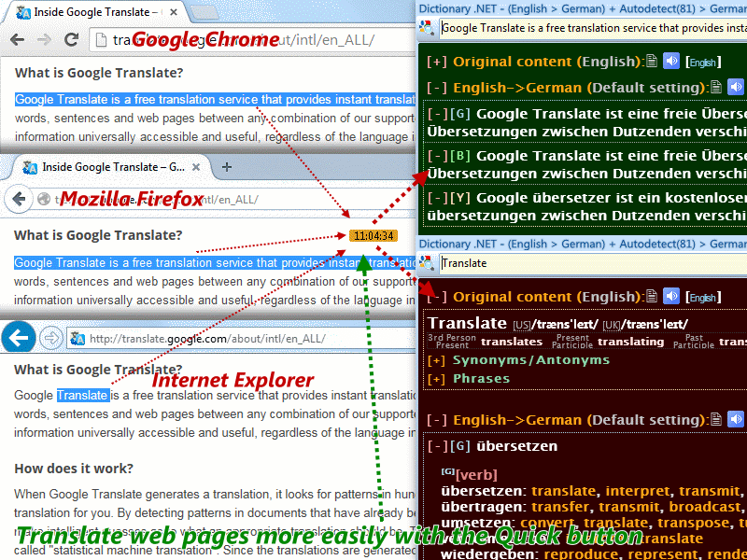The height and width of the screenshot is (560, 747).
Task: Click Internet Explorer's forward button
Action: [x=50, y=338]
